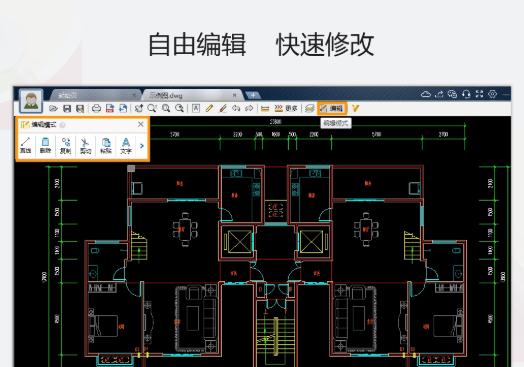Select the 复制 copy tool

66,145
